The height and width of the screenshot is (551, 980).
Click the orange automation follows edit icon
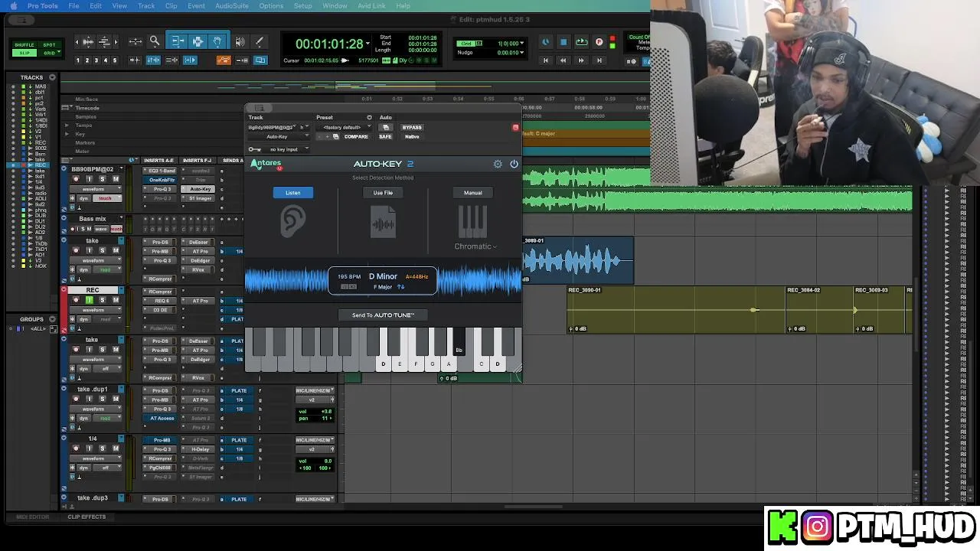click(224, 60)
